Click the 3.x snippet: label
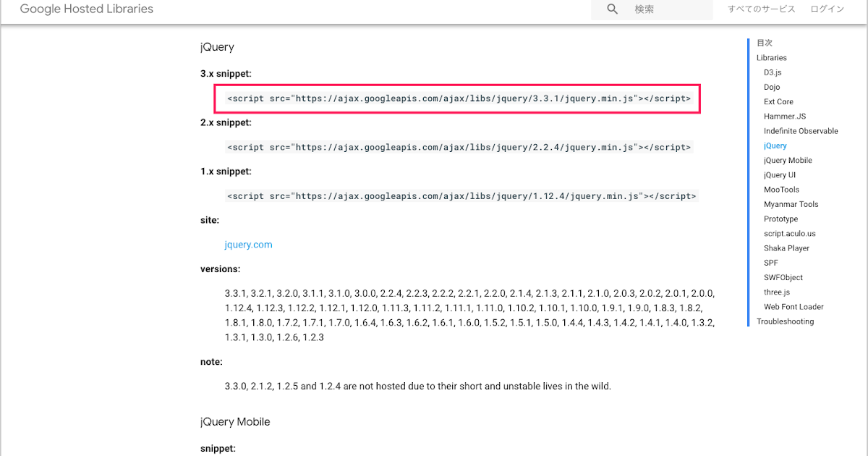The image size is (868, 456). 226,74
